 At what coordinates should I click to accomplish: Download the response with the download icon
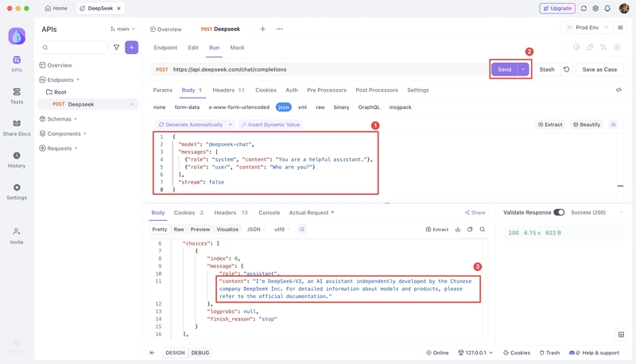point(458,230)
